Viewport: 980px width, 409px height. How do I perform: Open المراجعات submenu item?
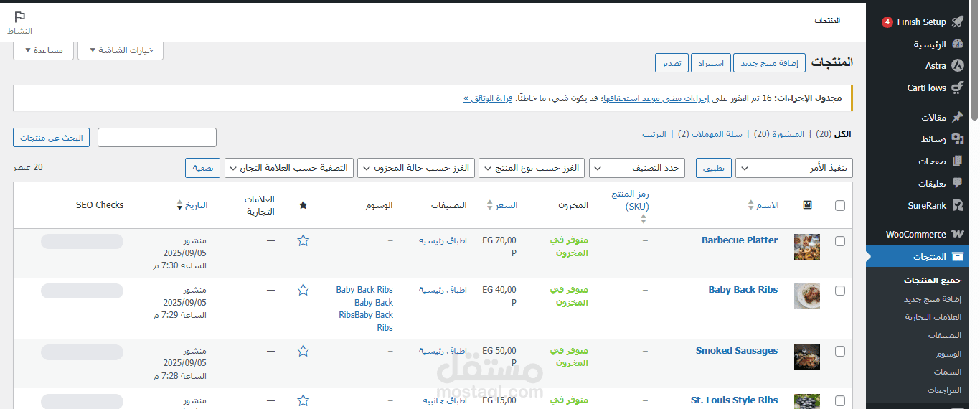[944, 391]
